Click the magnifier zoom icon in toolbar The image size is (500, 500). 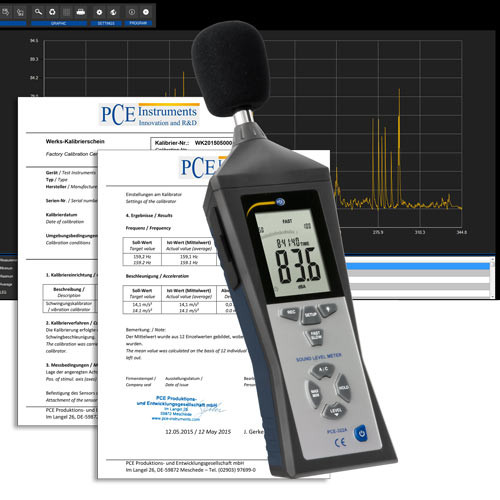(38, 12)
